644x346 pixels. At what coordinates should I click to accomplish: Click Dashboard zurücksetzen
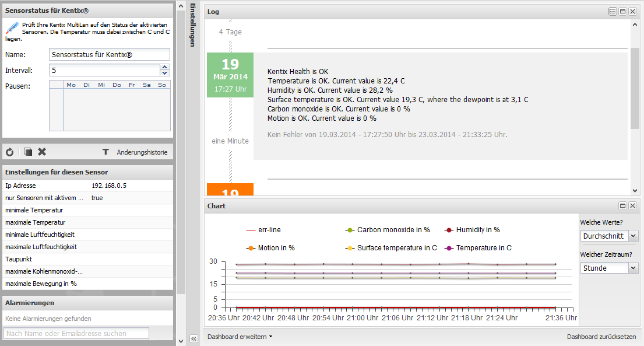point(601,337)
